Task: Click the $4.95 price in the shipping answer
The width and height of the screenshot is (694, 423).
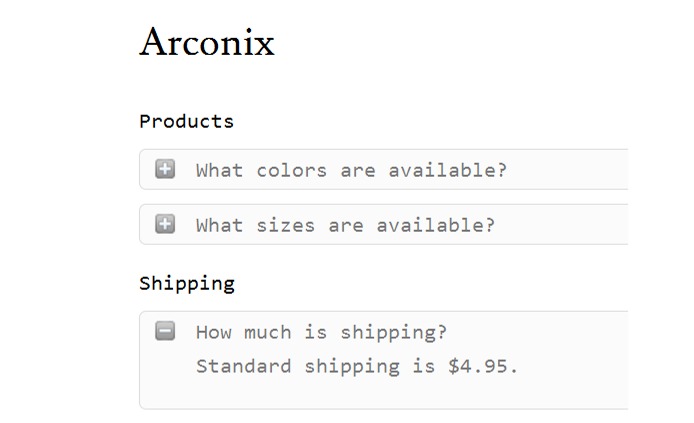Action: click(x=483, y=366)
